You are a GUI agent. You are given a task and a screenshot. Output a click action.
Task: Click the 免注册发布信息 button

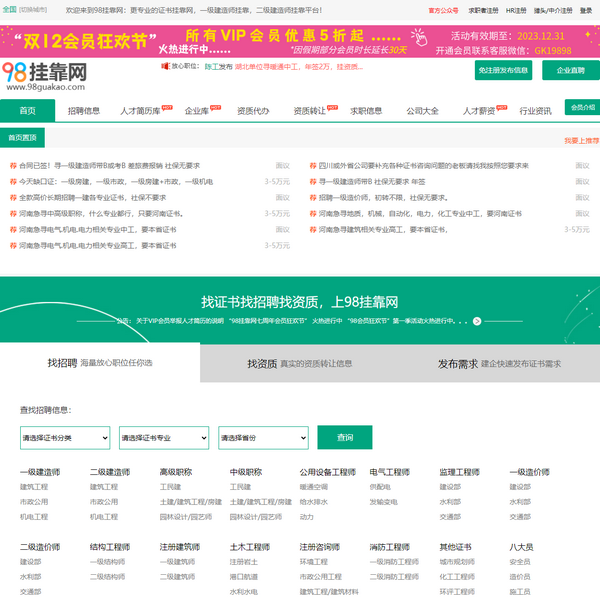click(504, 71)
